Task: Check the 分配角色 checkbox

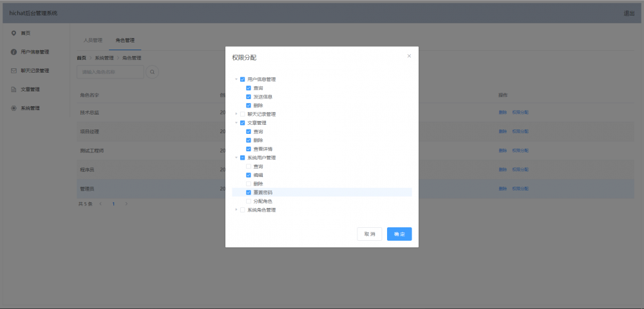Action: point(249,201)
